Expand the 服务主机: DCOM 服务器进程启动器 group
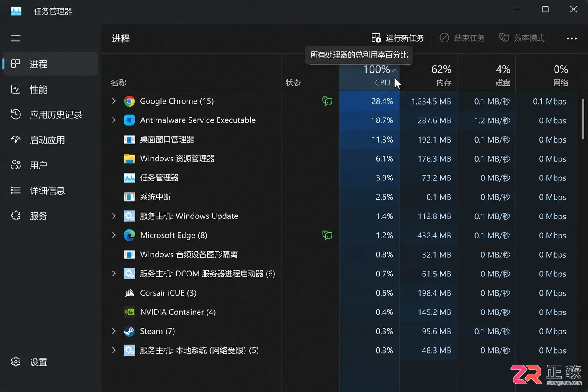 (x=114, y=274)
